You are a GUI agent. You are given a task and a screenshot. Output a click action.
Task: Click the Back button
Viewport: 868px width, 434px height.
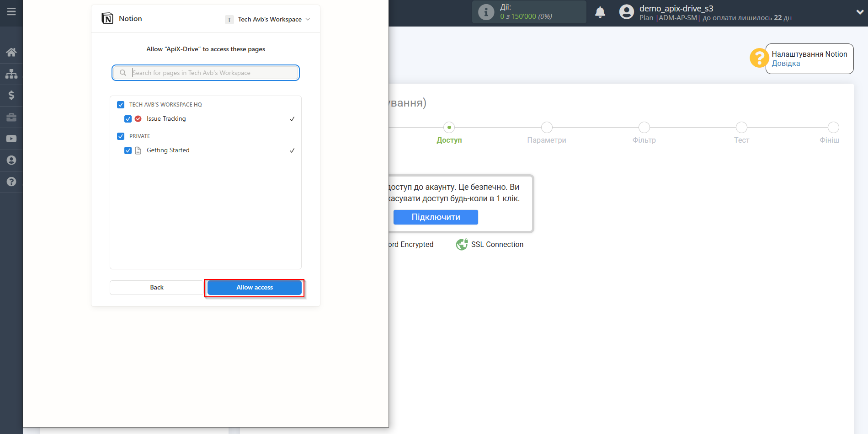pos(157,288)
